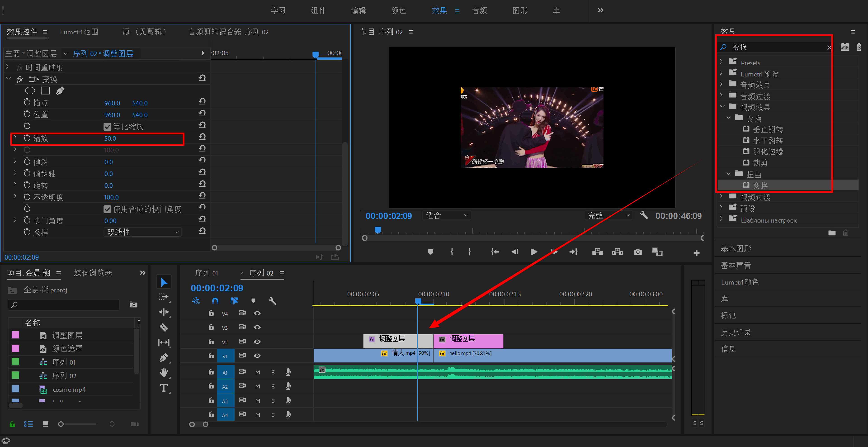Select the Selection tool arrow

pos(164,282)
